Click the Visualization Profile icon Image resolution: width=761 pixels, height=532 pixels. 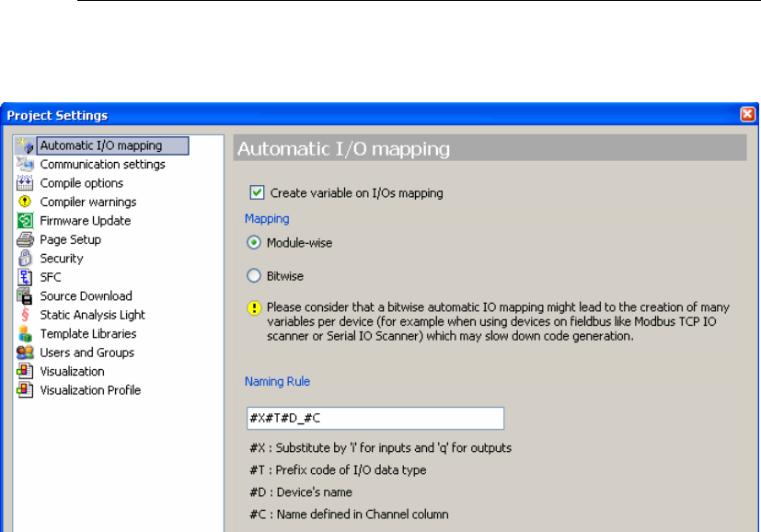pyautogui.click(x=25, y=389)
